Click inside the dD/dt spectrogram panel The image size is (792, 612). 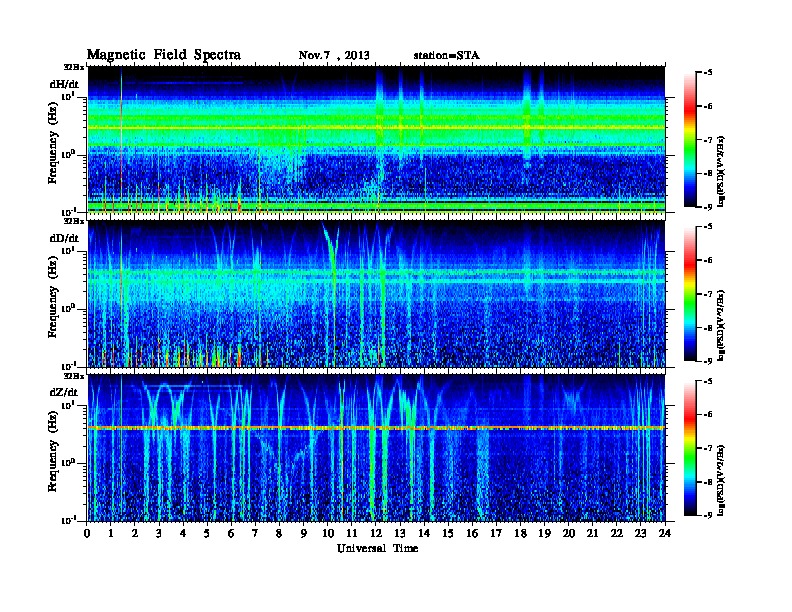376,294
